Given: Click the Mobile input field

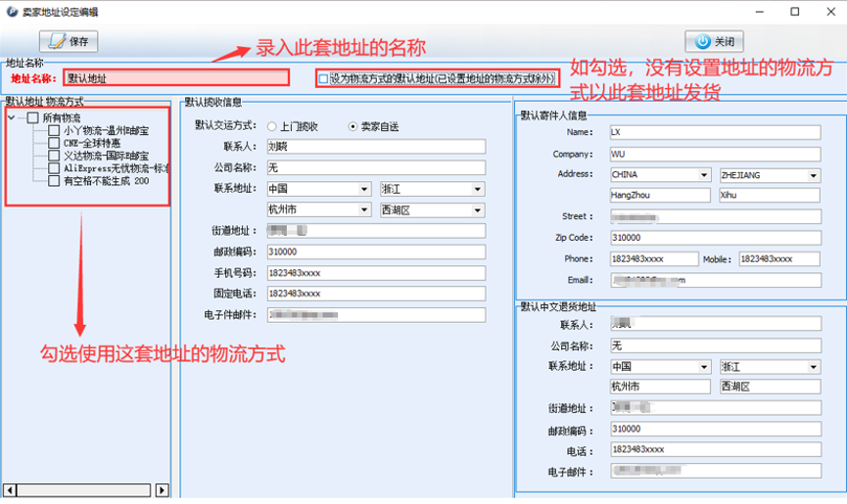Looking at the screenshot, I should point(779,259).
